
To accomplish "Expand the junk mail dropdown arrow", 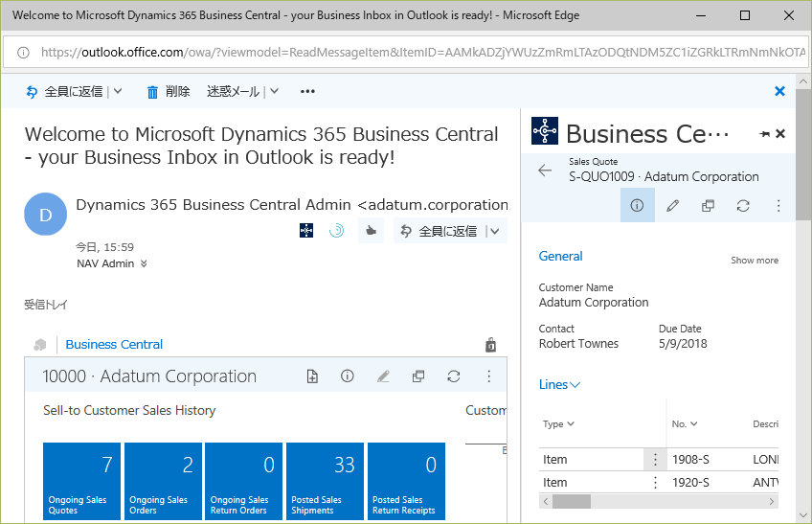I will (275, 91).
